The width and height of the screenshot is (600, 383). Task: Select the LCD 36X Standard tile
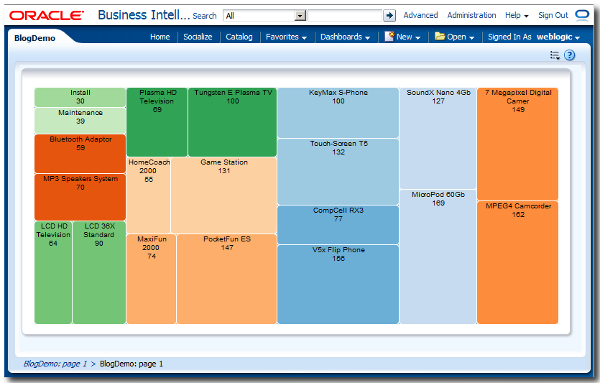pyautogui.click(x=99, y=272)
